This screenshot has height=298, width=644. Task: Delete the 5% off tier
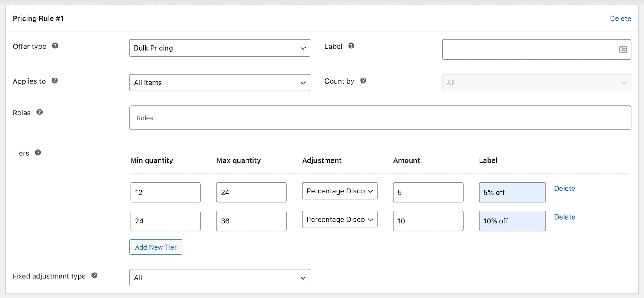click(x=564, y=188)
